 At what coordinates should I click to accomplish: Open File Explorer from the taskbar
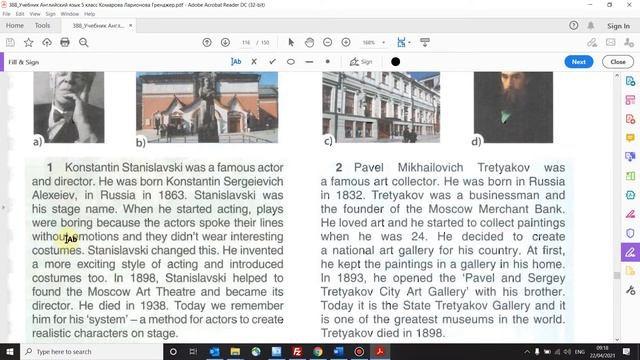pyautogui.click(x=235, y=351)
